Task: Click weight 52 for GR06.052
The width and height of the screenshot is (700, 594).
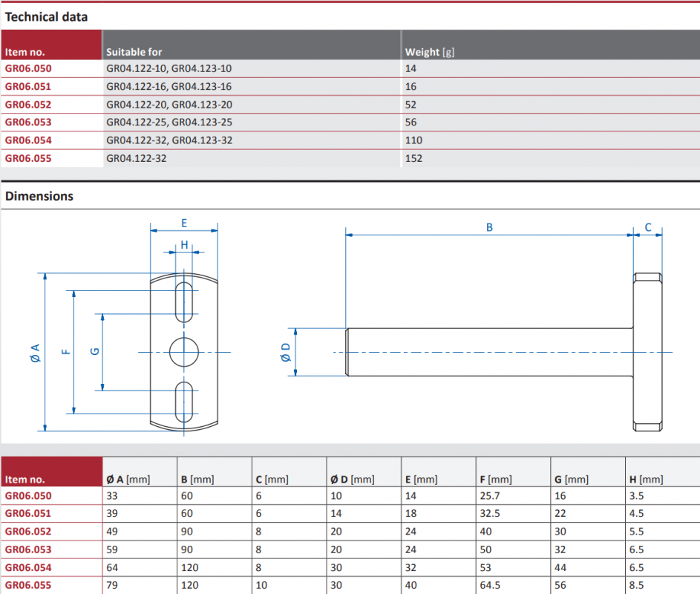Action: pyautogui.click(x=410, y=105)
